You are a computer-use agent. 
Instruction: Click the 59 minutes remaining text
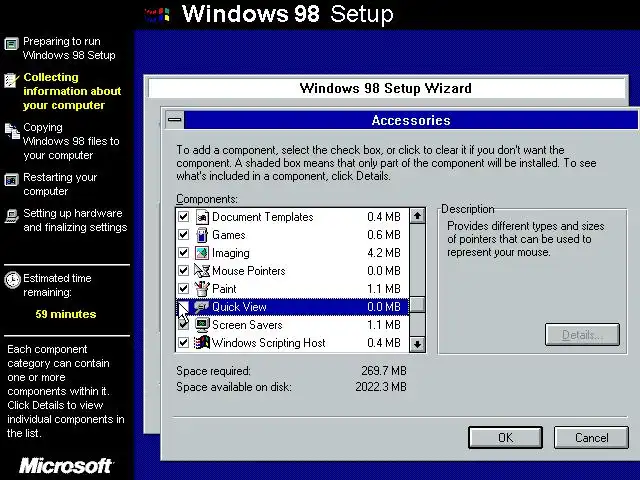click(66, 314)
